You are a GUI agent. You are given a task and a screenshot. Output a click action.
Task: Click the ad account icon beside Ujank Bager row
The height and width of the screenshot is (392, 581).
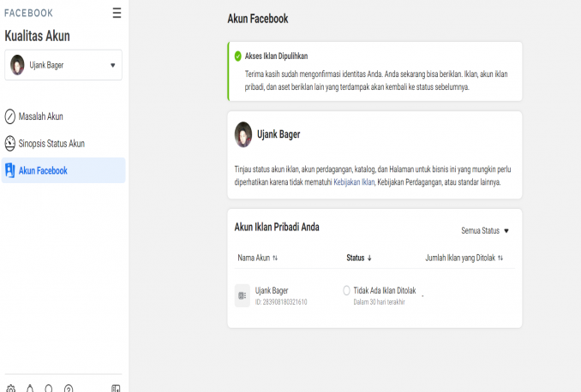(243, 295)
